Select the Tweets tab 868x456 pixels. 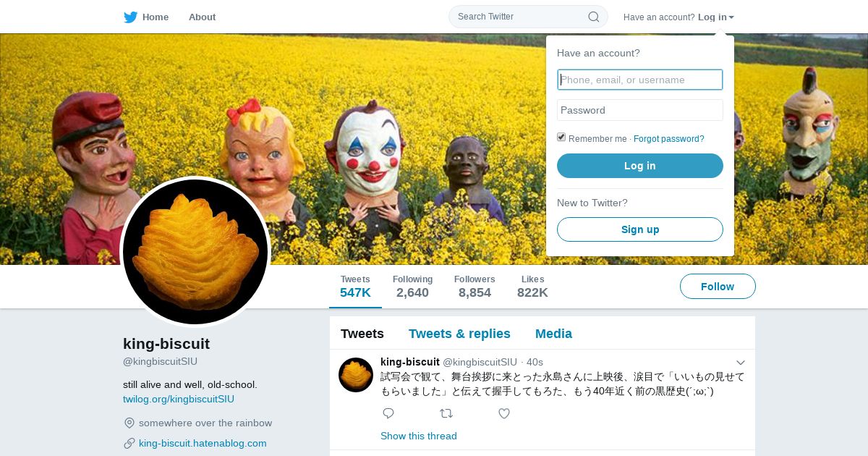coord(362,334)
